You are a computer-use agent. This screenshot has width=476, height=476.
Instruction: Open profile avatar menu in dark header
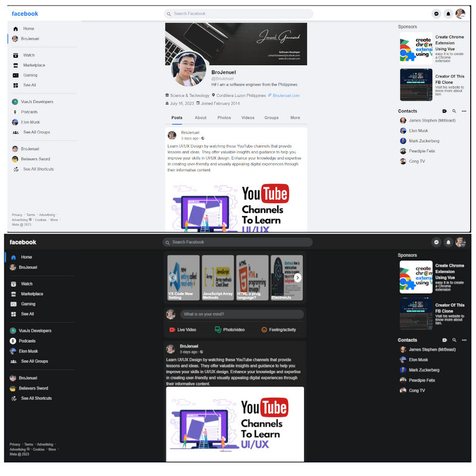coord(460,242)
